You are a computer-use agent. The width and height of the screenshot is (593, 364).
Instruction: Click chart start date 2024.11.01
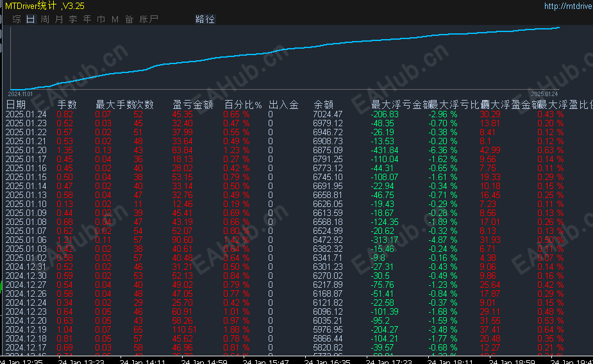(21, 94)
